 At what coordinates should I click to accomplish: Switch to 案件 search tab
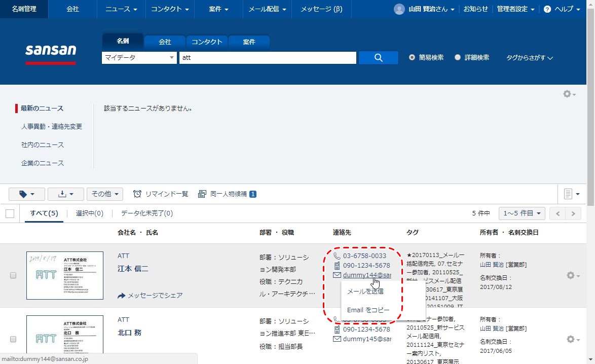249,42
